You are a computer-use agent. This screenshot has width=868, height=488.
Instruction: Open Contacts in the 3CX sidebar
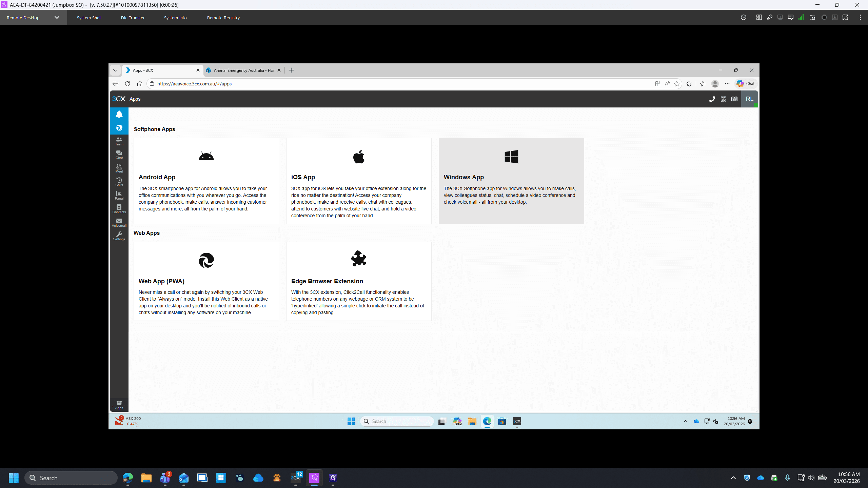click(119, 209)
